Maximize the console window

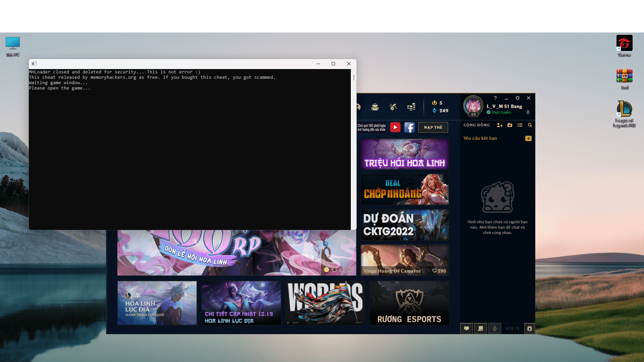point(333,64)
